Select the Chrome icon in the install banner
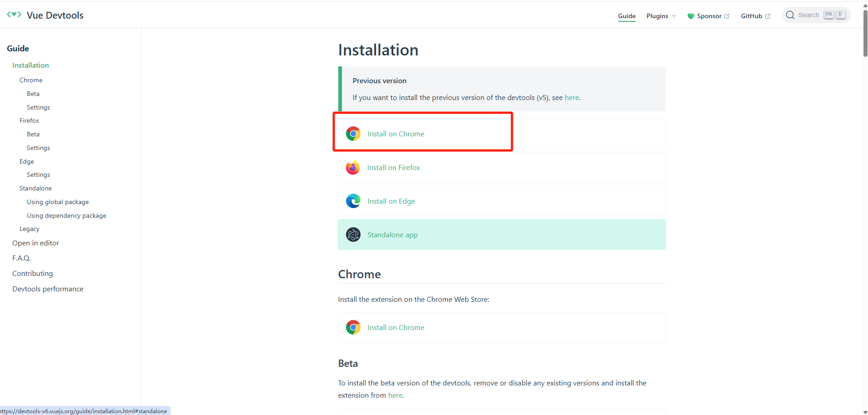868x415 pixels. (353, 133)
